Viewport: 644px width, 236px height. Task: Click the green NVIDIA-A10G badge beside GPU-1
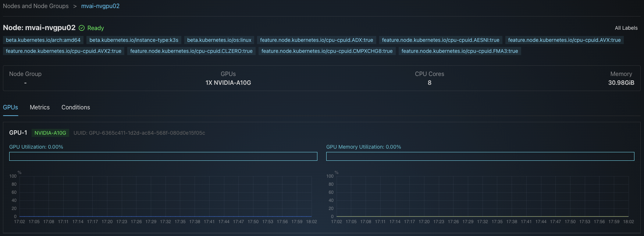(50, 133)
